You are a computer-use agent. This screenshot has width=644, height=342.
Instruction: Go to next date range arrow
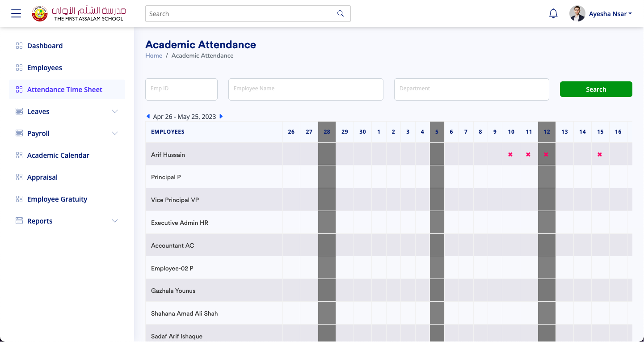[x=221, y=116]
